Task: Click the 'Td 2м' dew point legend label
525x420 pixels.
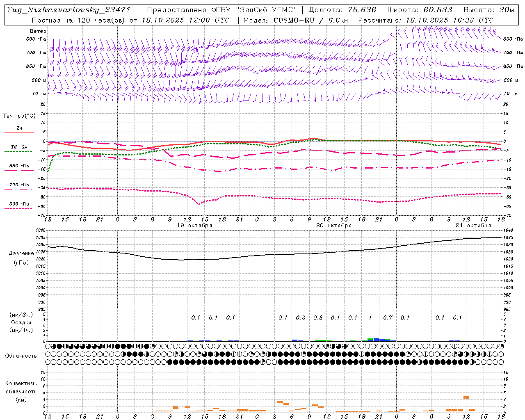Action: pos(19,147)
